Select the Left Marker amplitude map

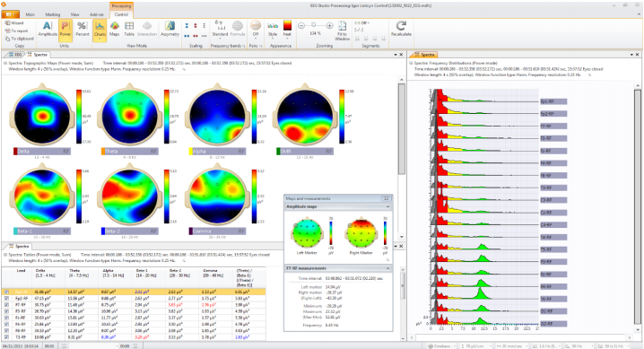click(x=307, y=233)
